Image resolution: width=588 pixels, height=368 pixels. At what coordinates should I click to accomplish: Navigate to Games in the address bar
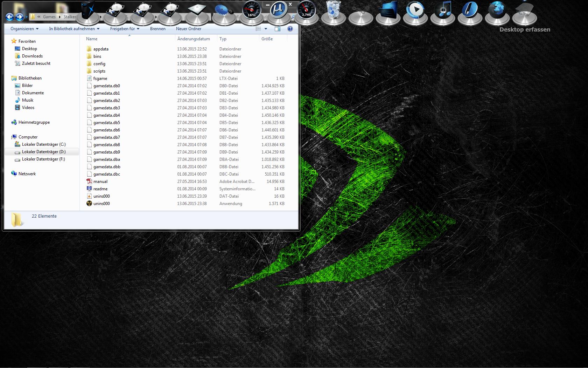(x=49, y=17)
